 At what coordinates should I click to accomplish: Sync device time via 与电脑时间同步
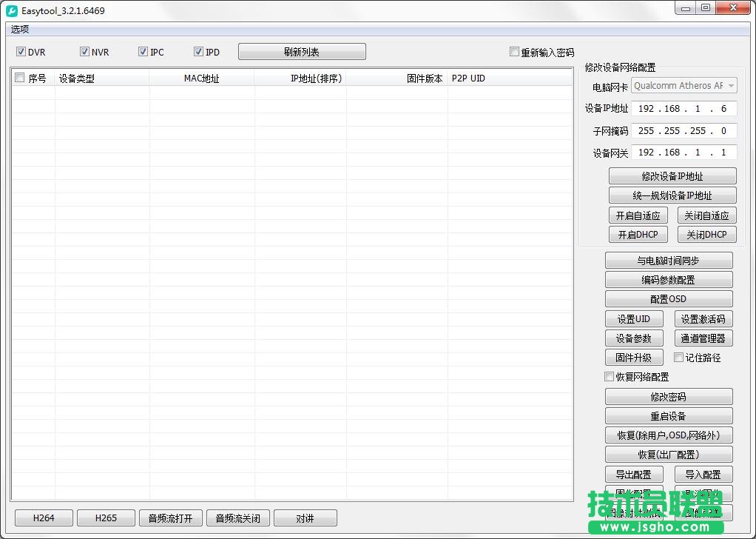(669, 260)
